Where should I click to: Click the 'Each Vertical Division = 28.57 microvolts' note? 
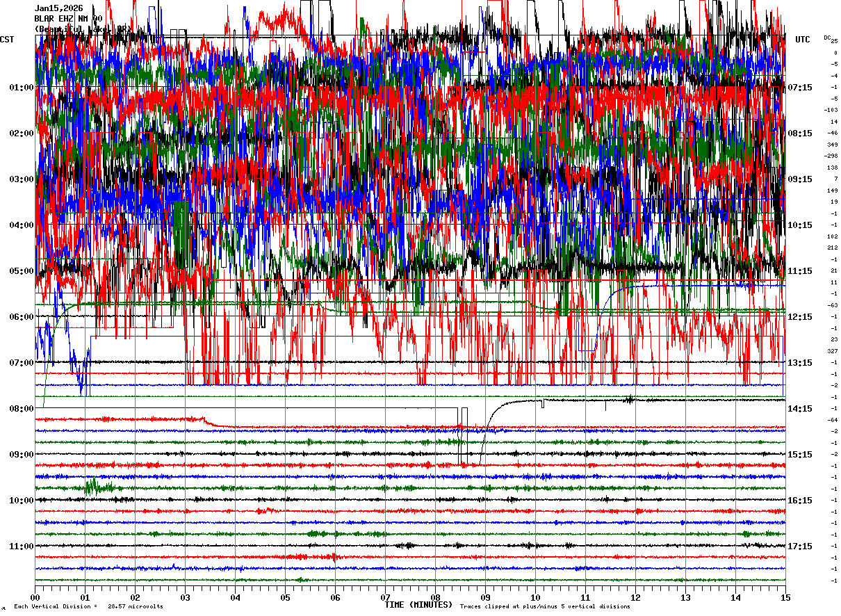click(x=88, y=607)
